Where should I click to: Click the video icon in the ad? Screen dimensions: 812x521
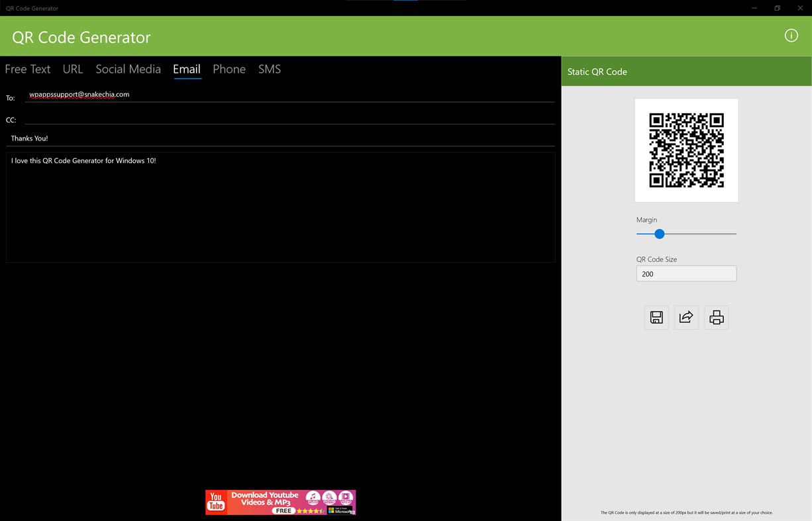(345, 497)
